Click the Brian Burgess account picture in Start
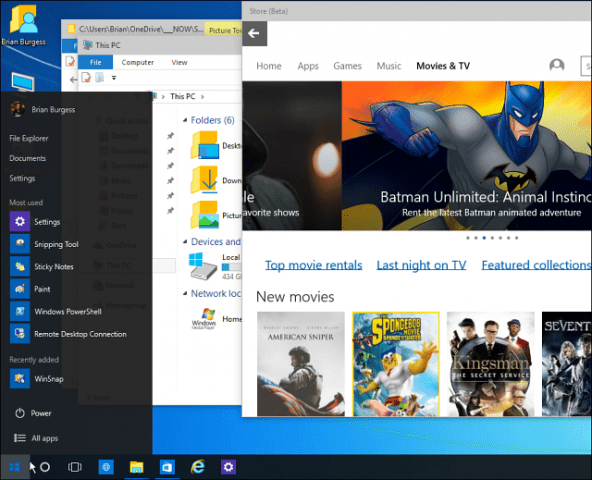This screenshot has height=480, width=592. coord(18,110)
